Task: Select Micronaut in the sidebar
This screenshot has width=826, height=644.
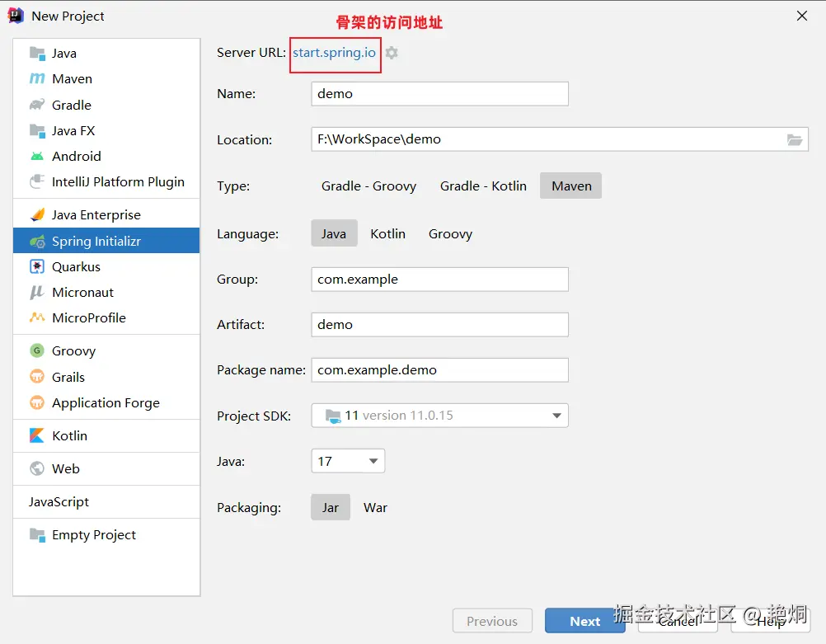Action: (x=106, y=293)
